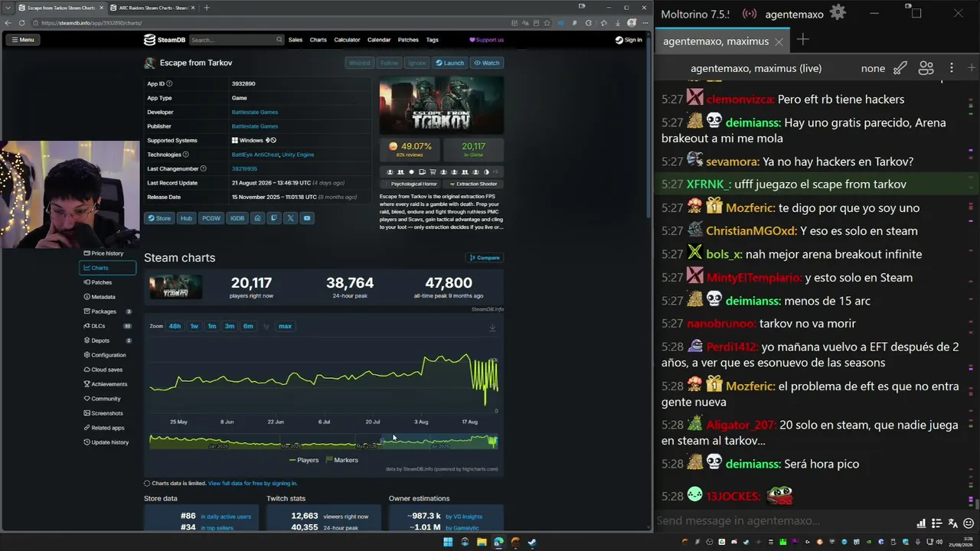Click View full data by signing in

click(x=253, y=484)
